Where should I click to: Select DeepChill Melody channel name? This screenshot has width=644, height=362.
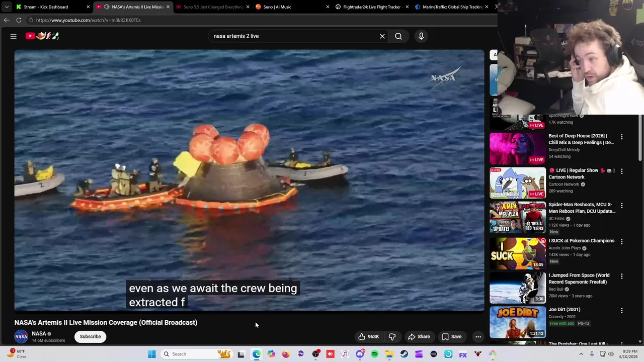click(564, 150)
